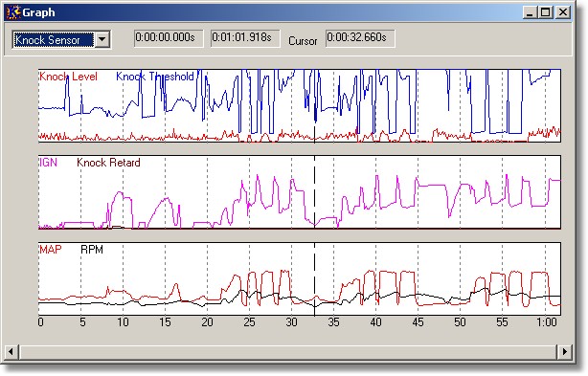The image size is (588, 376).
Task: Click the 50 tick on time axis
Action: pyautogui.click(x=460, y=322)
